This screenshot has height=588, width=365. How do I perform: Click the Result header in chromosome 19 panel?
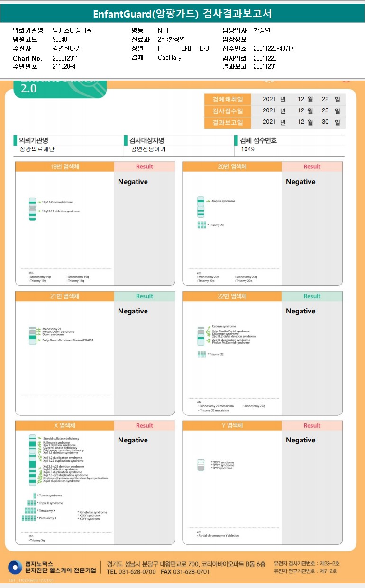pyautogui.click(x=145, y=166)
